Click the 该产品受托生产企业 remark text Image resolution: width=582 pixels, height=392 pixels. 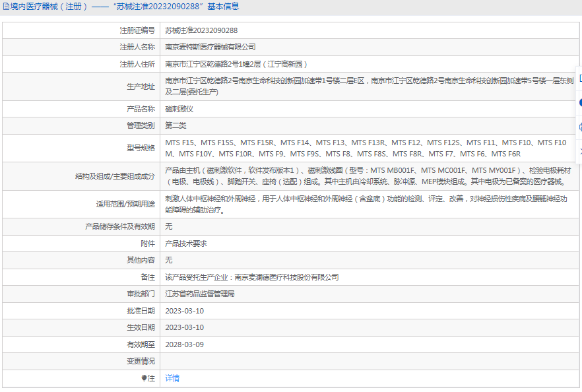point(251,277)
